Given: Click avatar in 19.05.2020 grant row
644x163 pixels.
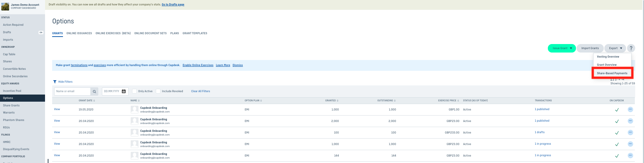Looking at the screenshot, I should [134, 109].
